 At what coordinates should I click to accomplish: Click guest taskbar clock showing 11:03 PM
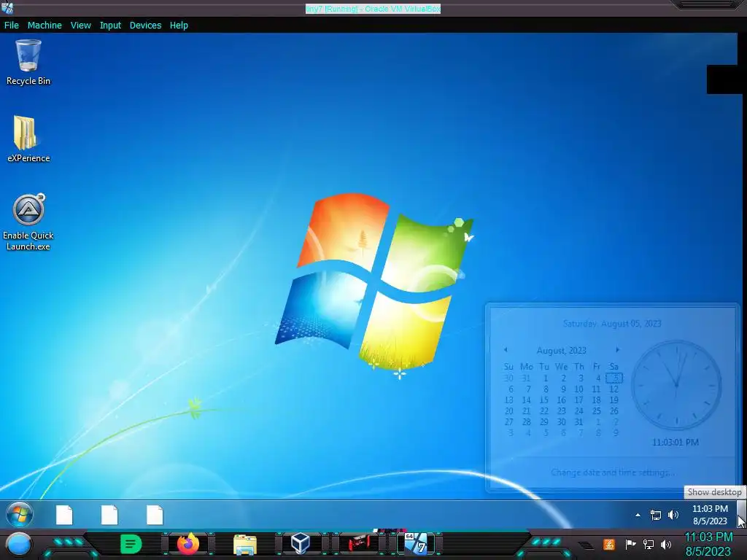click(x=710, y=515)
